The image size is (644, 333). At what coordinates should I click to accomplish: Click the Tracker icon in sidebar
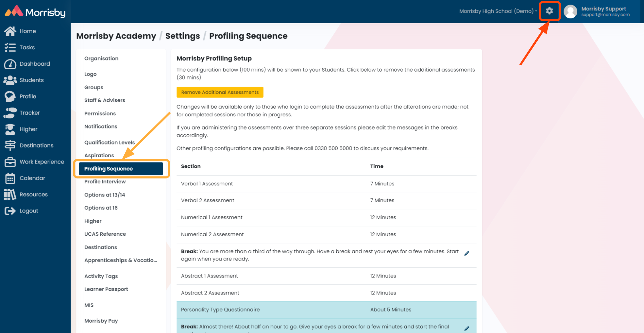pyautogui.click(x=10, y=113)
